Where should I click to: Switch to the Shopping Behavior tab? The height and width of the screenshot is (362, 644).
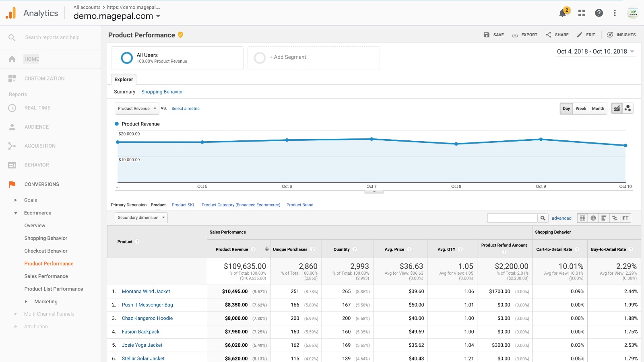tap(162, 92)
